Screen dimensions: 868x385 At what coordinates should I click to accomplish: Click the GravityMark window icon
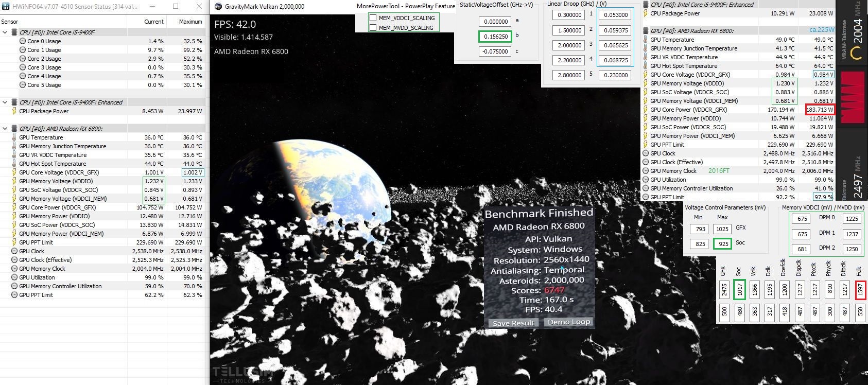coord(218,6)
